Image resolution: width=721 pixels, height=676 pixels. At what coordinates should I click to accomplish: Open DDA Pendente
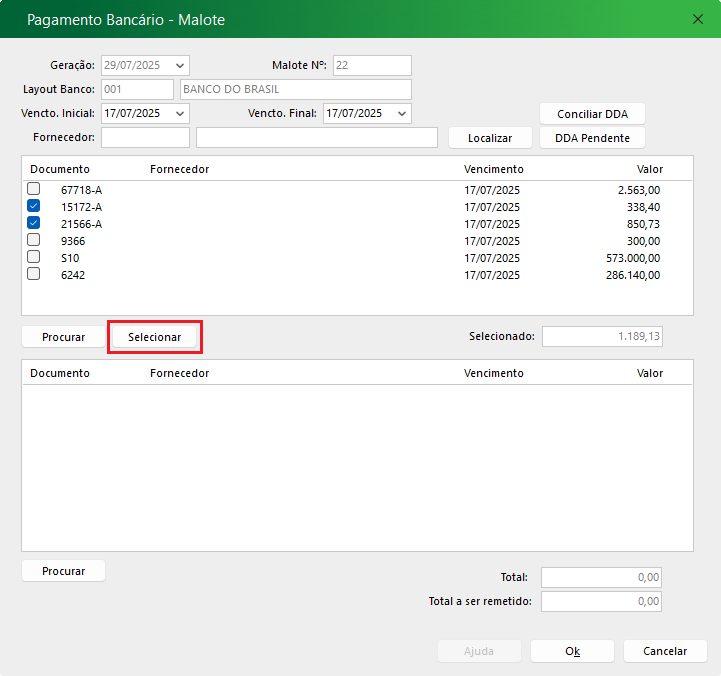[592, 138]
